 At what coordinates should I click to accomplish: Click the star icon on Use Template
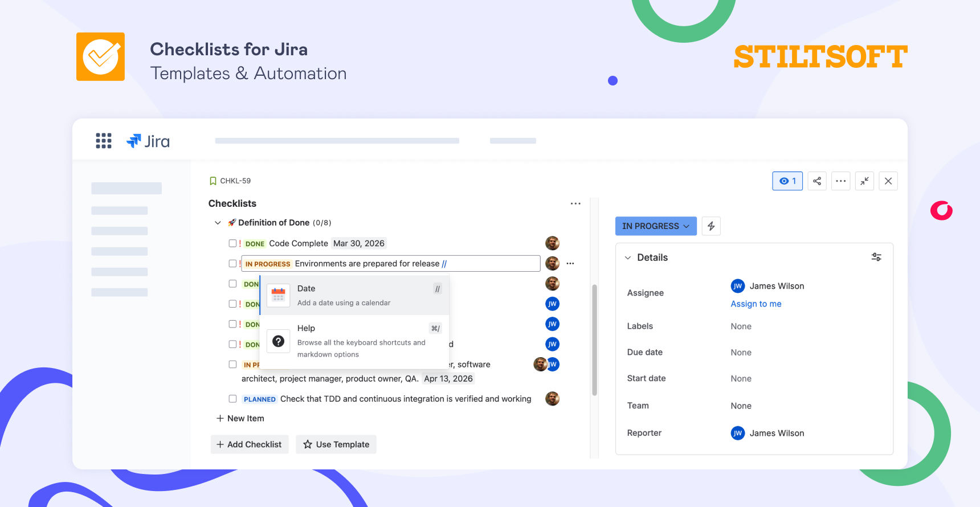tap(308, 444)
